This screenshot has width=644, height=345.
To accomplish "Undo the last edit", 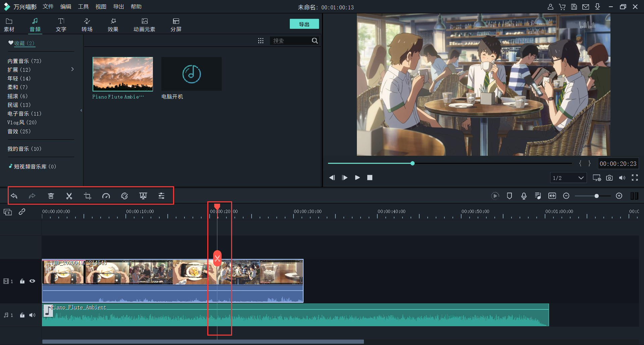I will pos(14,196).
